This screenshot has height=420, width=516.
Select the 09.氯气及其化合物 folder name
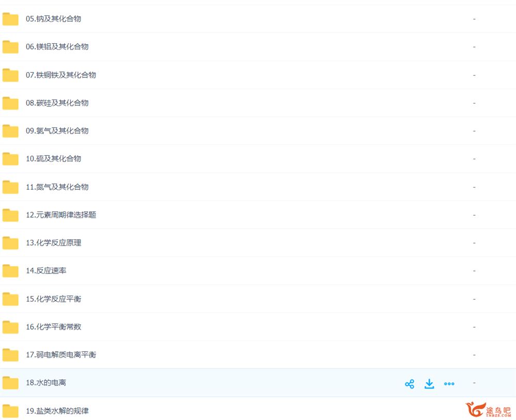(57, 131)
